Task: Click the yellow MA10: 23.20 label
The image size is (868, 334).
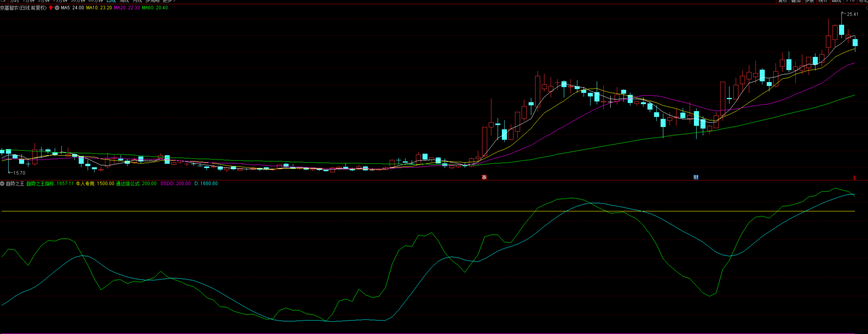Action: pos(99,8)
